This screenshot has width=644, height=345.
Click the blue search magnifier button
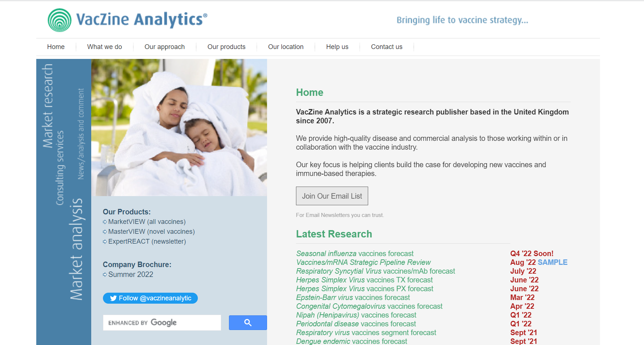(x=248, y=323)
